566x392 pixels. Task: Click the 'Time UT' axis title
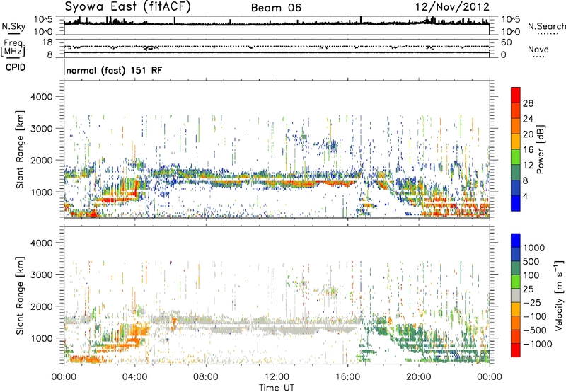point(277,388)
